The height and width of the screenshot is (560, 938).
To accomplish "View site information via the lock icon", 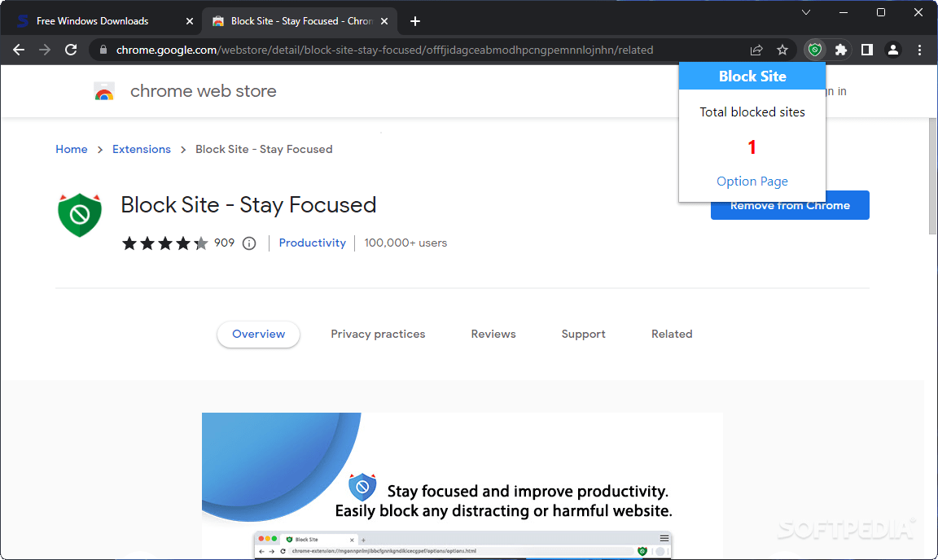I will (x=103, y=50).
